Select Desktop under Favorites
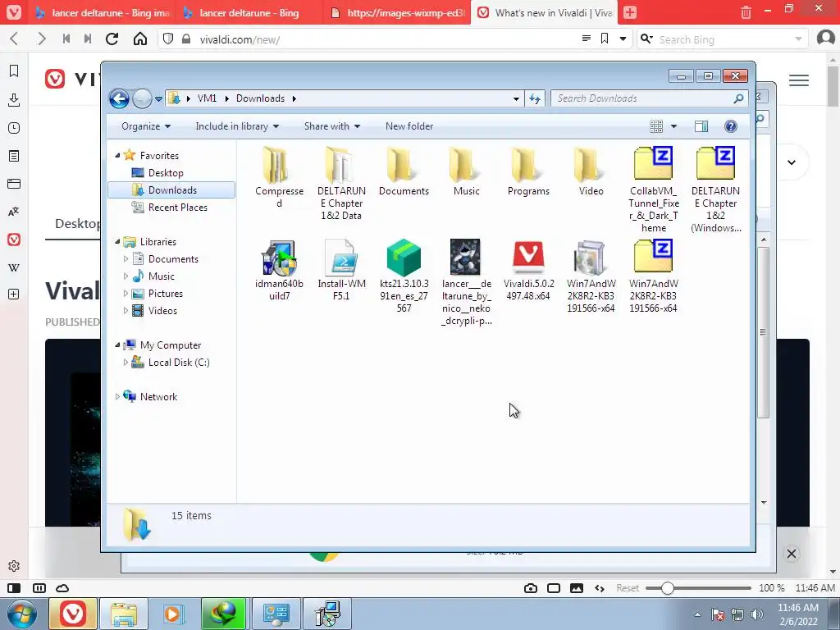Screen dimensions: 840x630 tap(166, 173)
